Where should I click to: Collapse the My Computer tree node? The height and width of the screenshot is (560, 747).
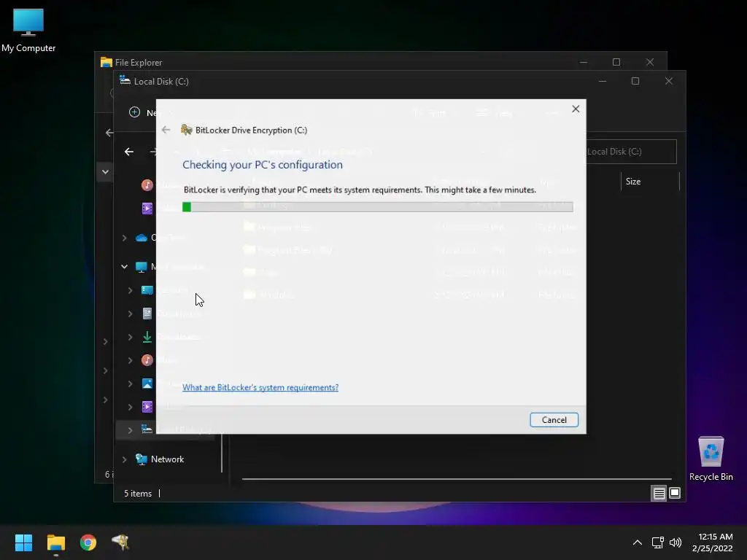click(124, 267)
